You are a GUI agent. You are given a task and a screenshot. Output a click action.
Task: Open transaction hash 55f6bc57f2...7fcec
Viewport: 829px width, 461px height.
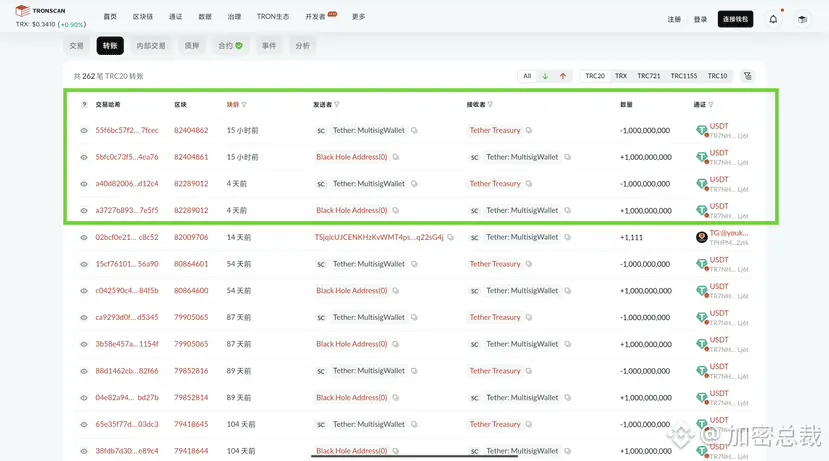pos(127,131)
